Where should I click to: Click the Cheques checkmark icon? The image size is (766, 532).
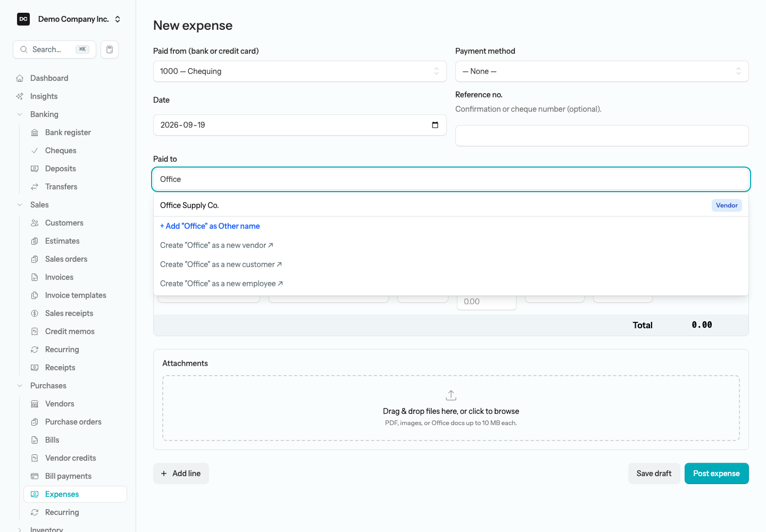pyautogui.click(x=35, y=151)
